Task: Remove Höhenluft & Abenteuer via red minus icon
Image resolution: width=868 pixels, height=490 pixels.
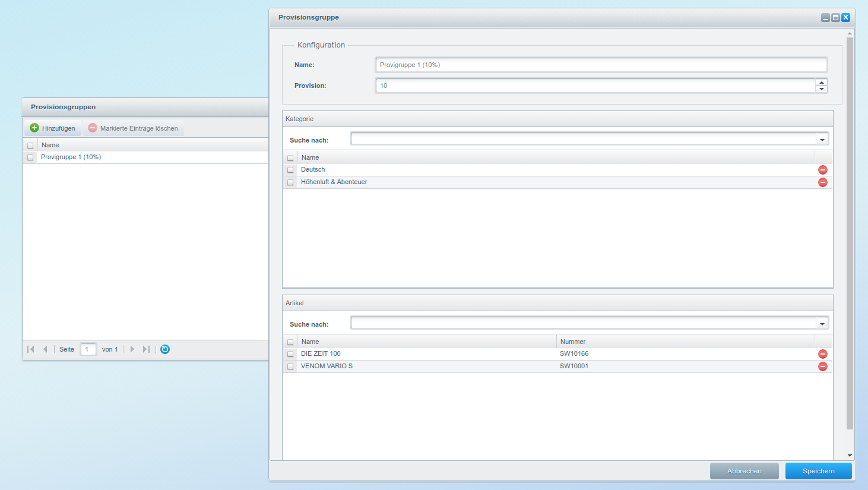Action: [823, 182]
